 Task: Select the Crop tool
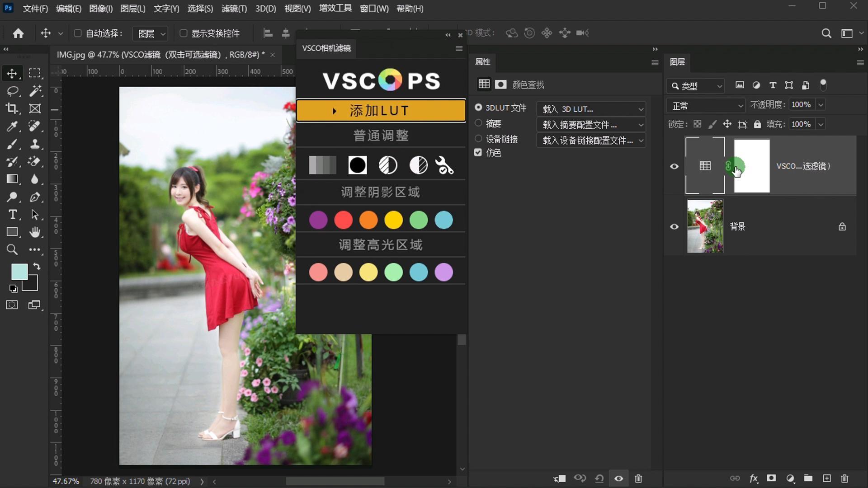coord(12,108)
